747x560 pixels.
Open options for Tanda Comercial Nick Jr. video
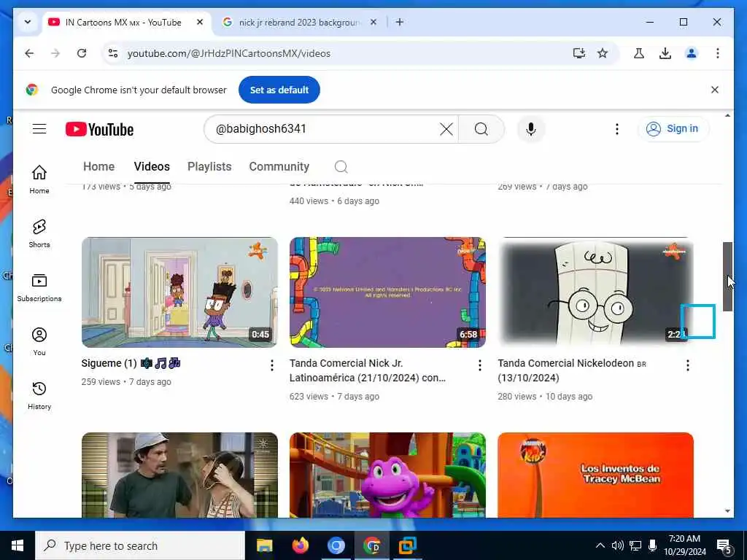click(480, 365)
